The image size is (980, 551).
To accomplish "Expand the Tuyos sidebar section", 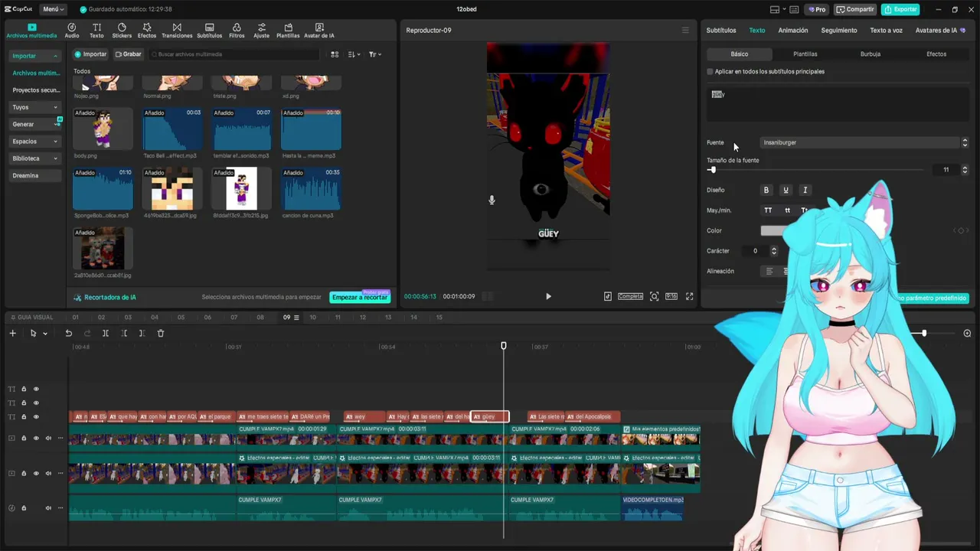I will (x=34, y=107).
